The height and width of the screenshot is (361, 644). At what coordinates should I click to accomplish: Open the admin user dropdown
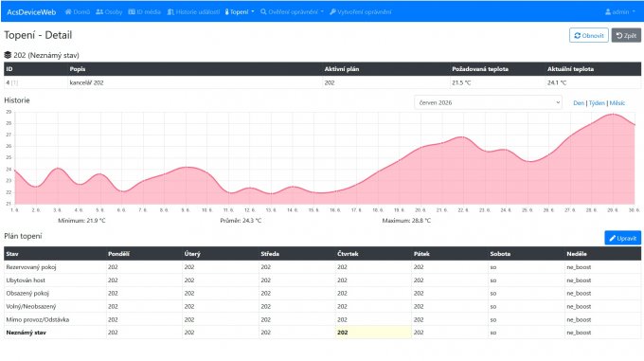click(619, 12)
